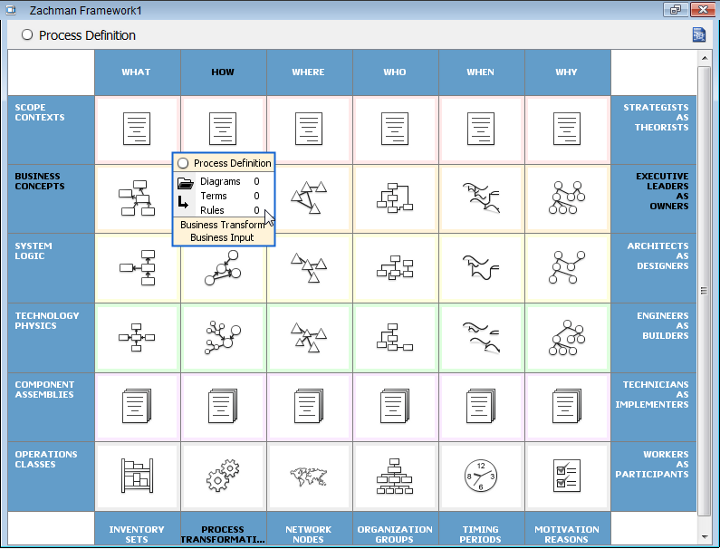Open System Logic What entity diagram icon
This screenshot has height=549, width=720.
(137, 268)
